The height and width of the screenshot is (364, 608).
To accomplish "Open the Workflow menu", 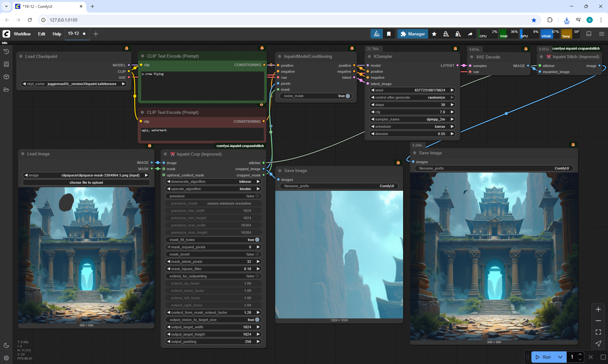I will tap(22, 34).
